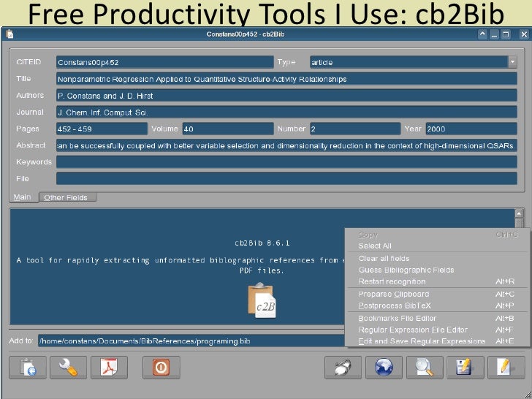Click the c2B clipboard logo
Image resolution: width=532 pixels, height=399 pixels.
click(x=262, y=300)
